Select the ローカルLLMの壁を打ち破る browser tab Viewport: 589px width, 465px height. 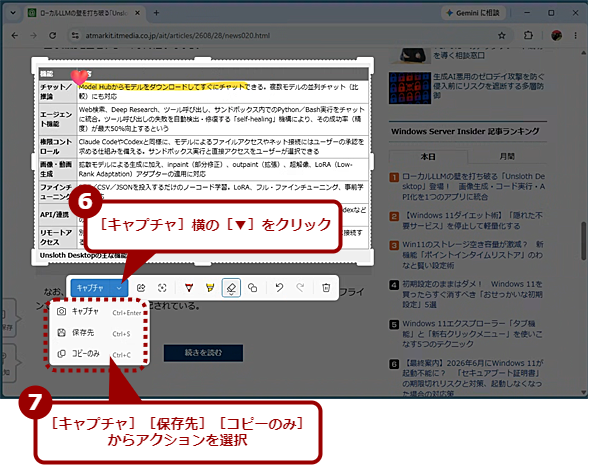[83, 13]
